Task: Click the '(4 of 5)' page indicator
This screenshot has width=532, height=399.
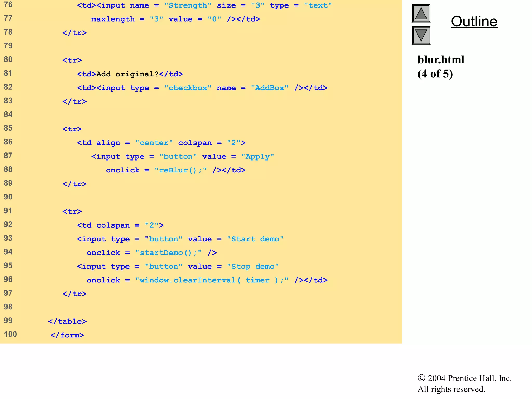Action: tap(435, 74)
